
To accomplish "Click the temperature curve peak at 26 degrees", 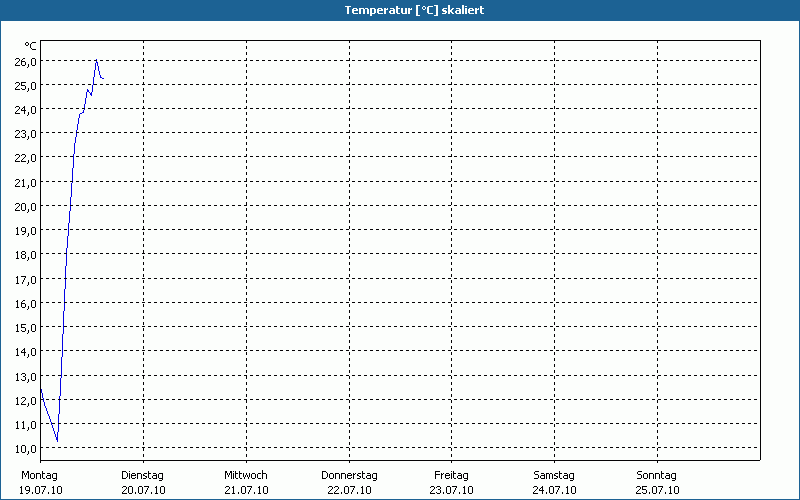I will pos(96,60).
